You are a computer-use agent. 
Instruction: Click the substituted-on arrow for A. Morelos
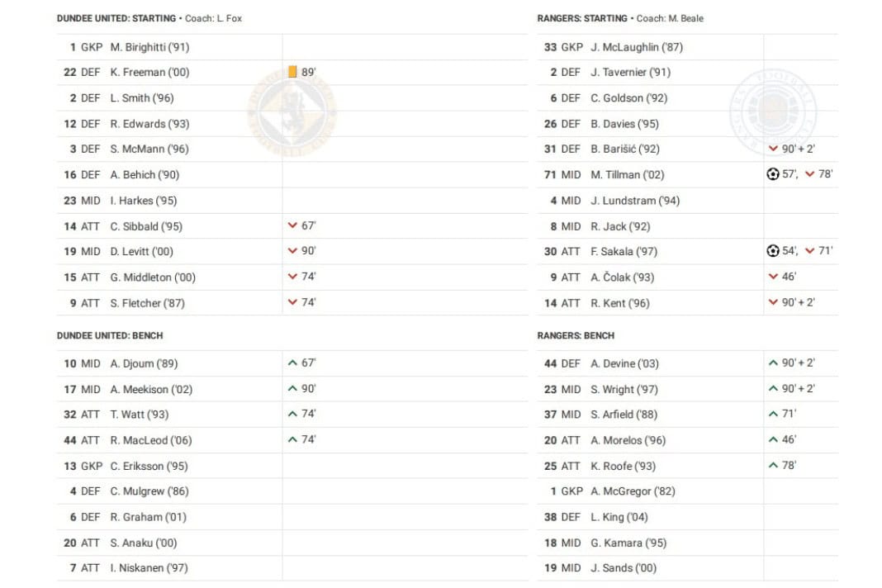(x=773, y=439)
